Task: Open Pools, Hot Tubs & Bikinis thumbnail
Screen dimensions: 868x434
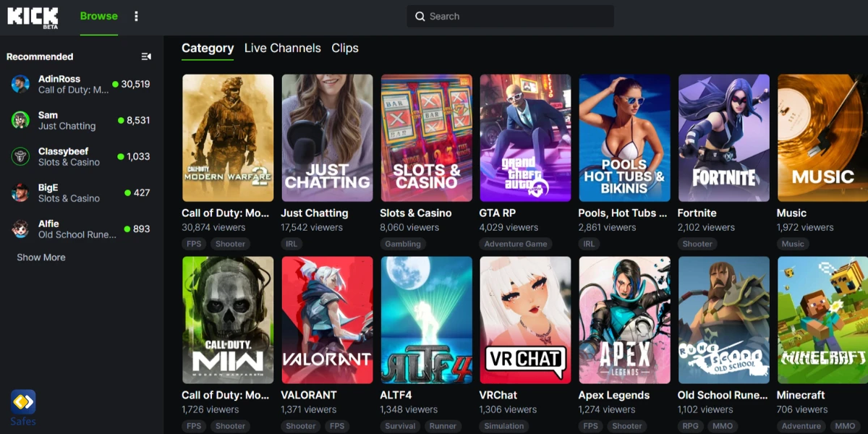Action: click(x=624, y=138)
